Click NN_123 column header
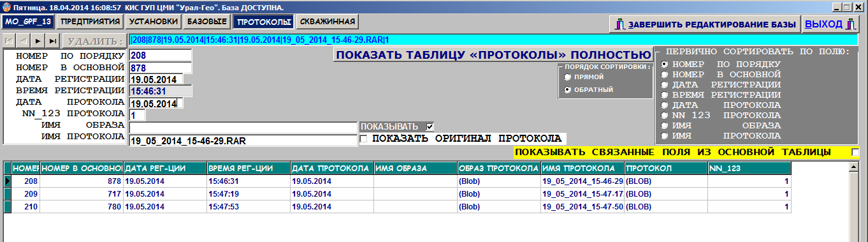Screen dimensions: 868x242 pyautogui.click(x=749, y=169)
